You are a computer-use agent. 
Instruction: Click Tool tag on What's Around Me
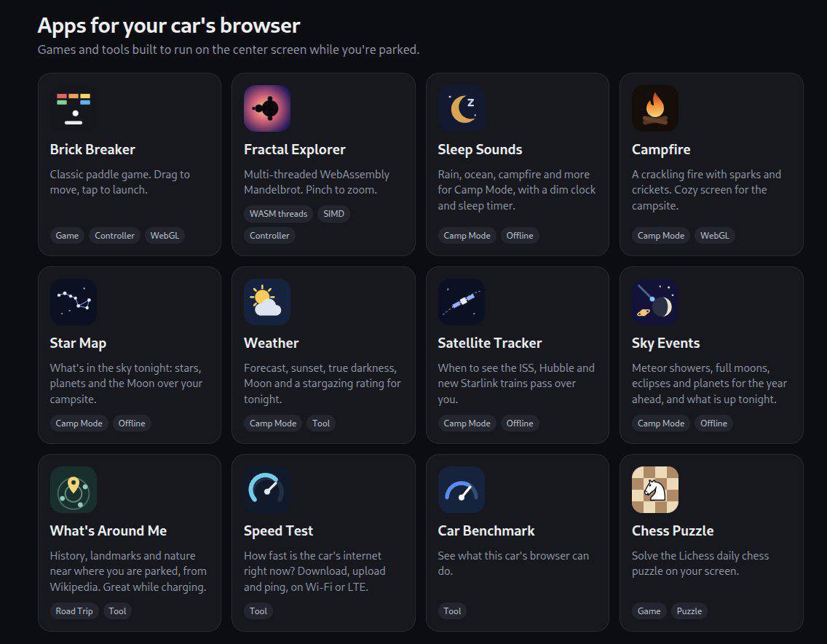(x=117, y=611)
